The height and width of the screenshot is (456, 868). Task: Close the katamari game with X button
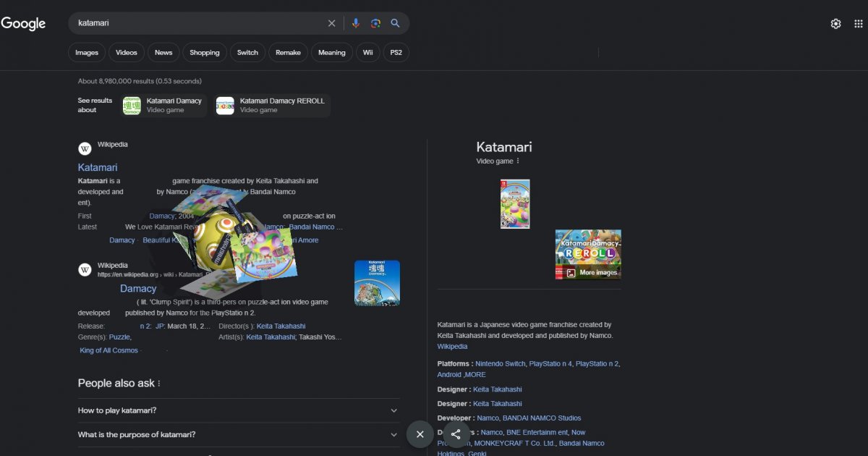pos(420,434)
